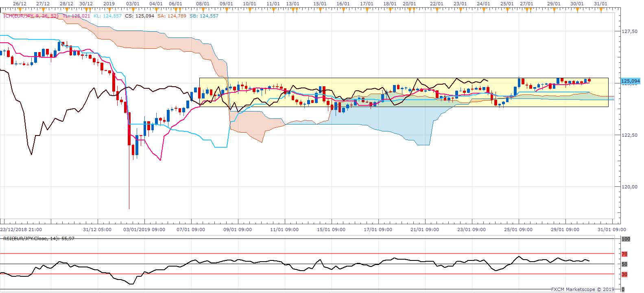The width and height of the screenshot is (644, 293).
Task: Click the RSI 30 oversold level label
Action: point(624,274)
